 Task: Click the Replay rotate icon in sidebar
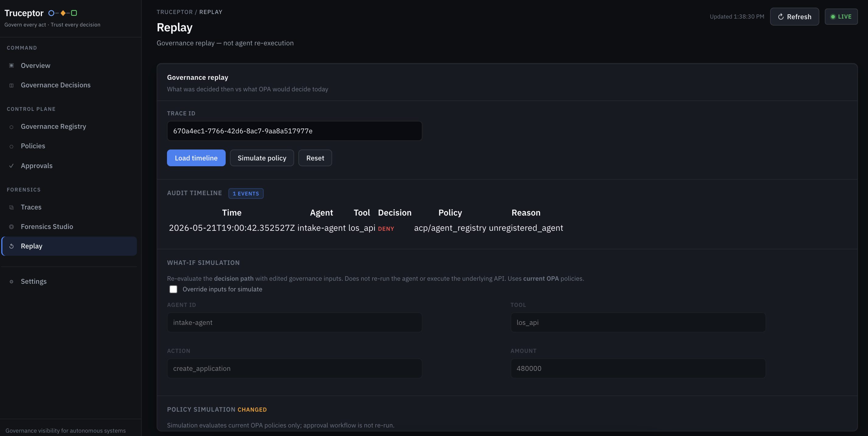tap(12, 246)
